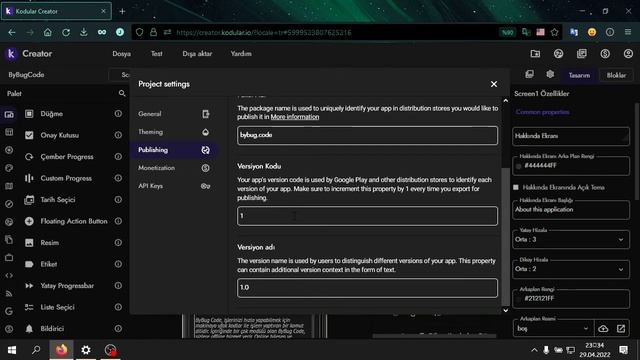Open the Theming settings section

click(x=174, y=132)
